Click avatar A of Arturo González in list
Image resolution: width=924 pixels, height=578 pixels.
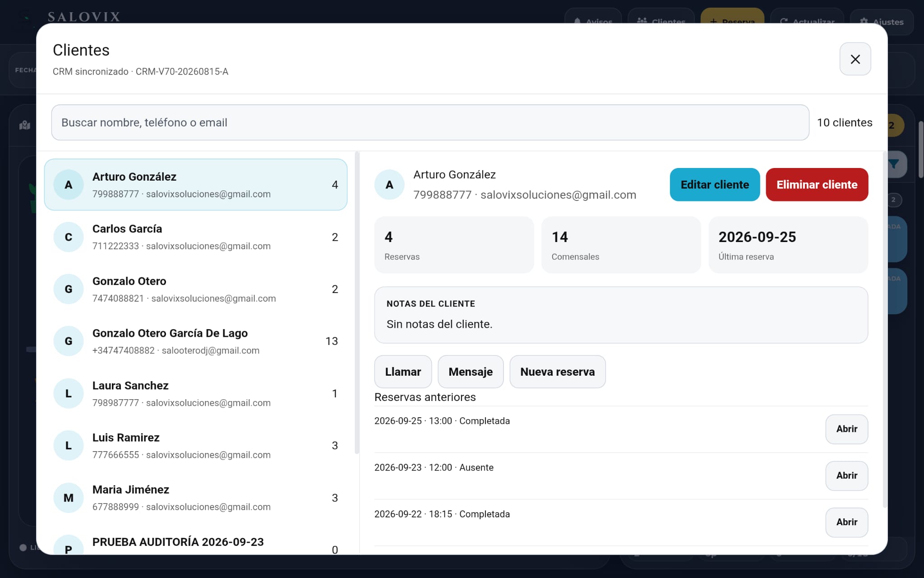[69, 185]
